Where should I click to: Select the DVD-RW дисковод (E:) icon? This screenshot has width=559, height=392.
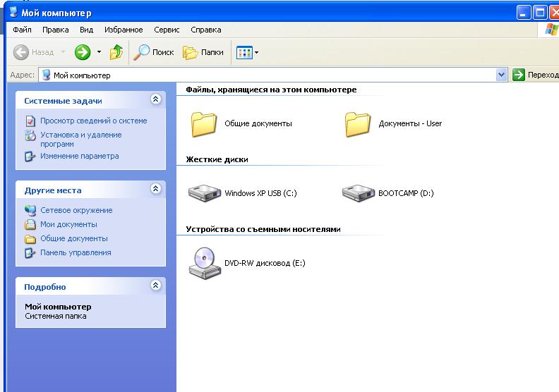(205, 263)
